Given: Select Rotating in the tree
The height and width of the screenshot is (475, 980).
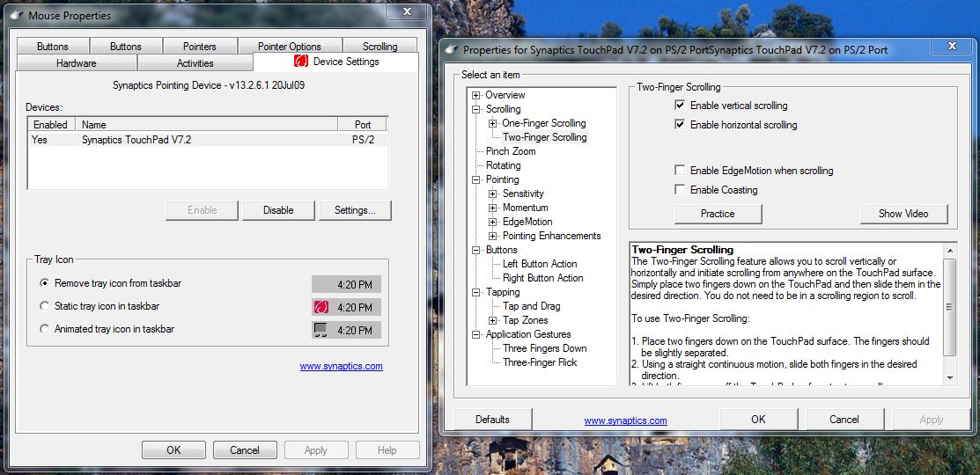Looking at the screenshot, I should 503,165.
